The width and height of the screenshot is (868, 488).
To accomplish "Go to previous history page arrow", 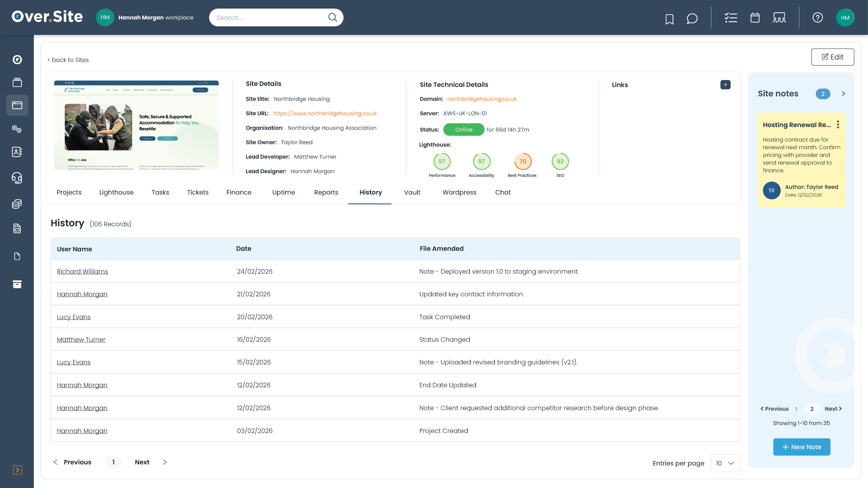I will click(x=55, y=462).
